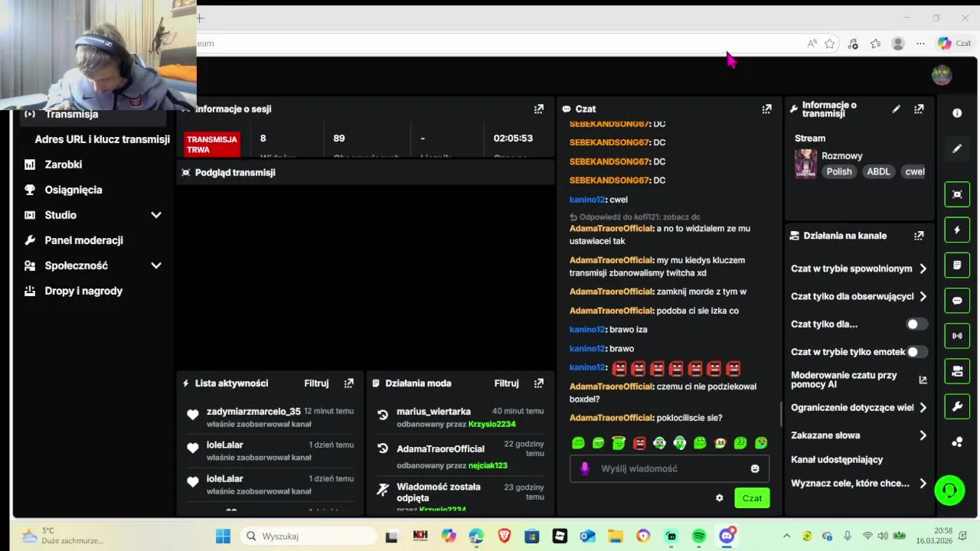Enable Czat w trybie tylko emotek

point(917,352)
